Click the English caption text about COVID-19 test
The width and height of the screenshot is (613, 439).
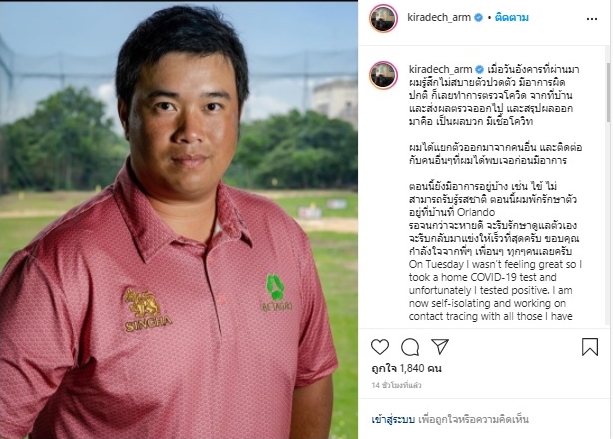point(495,290)
